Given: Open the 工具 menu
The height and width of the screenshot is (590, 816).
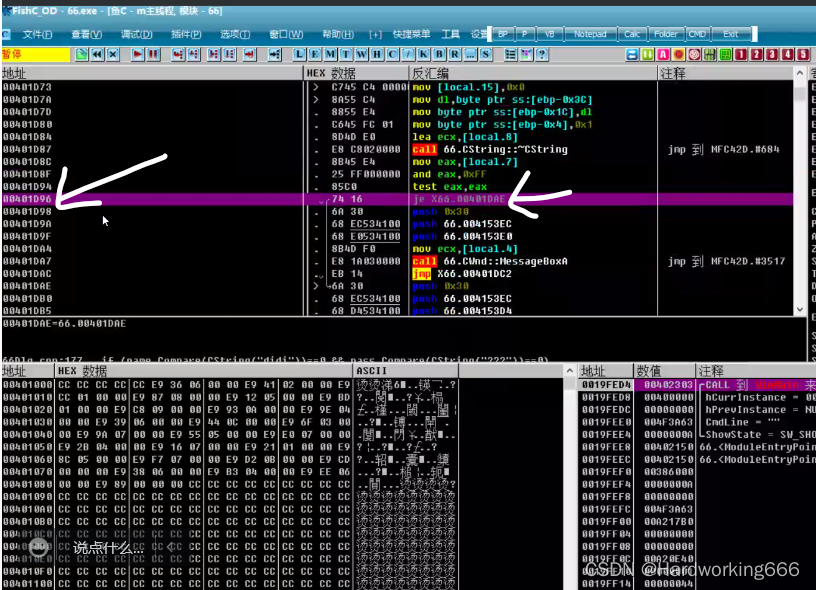Looking at the screenshot, I should point(451,34).
